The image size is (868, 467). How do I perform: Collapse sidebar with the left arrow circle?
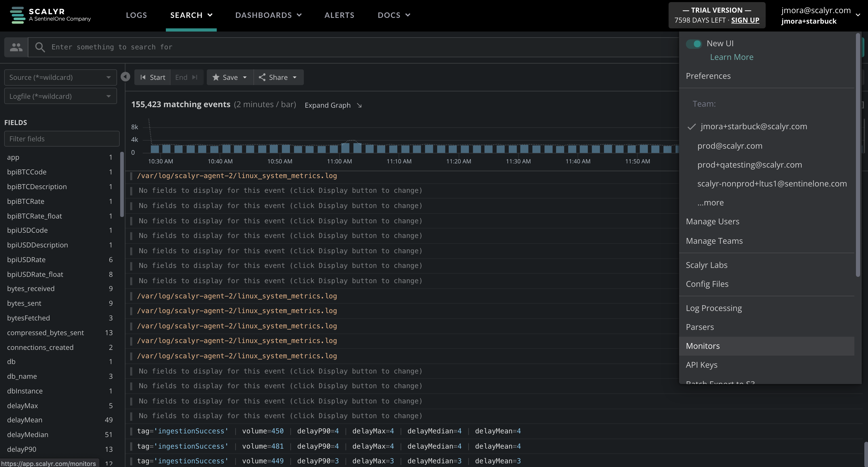pyautogui.click(x=125, y=77)
